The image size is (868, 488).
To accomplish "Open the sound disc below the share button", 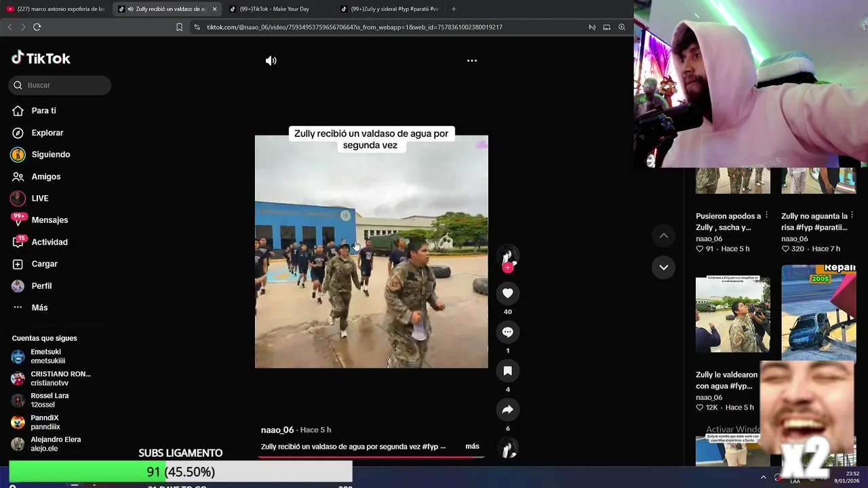I will [x=508, y=448].
